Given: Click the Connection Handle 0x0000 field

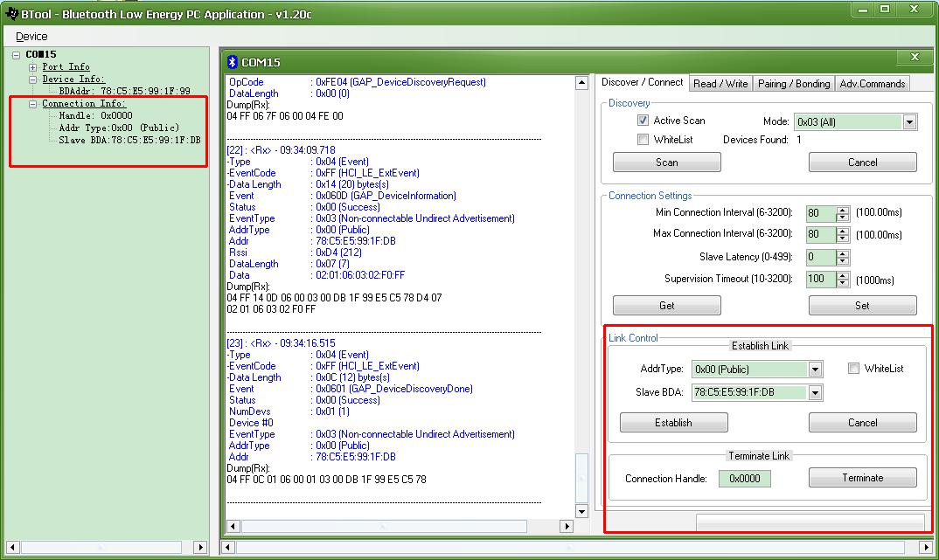Looking at the screenshot, I should [744, 479].
